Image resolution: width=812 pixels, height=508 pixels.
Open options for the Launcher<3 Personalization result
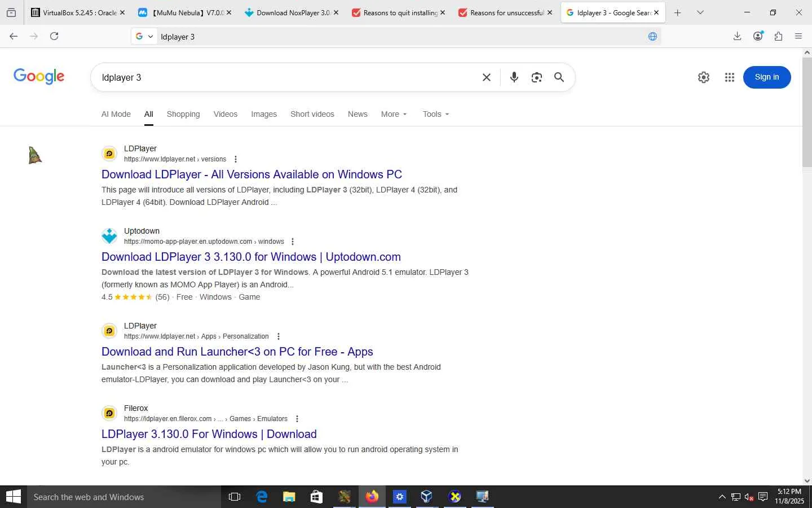(x=278, y=336)
